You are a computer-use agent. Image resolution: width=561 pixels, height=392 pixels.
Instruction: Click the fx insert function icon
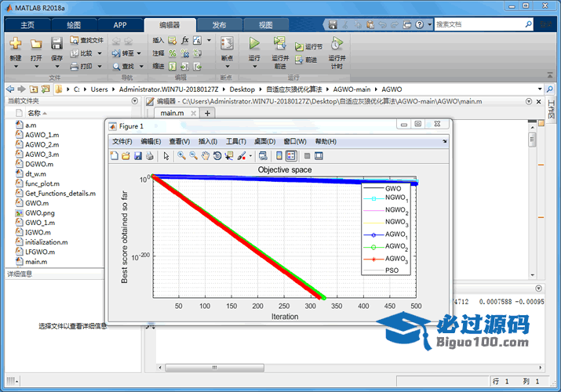point(184,40)
